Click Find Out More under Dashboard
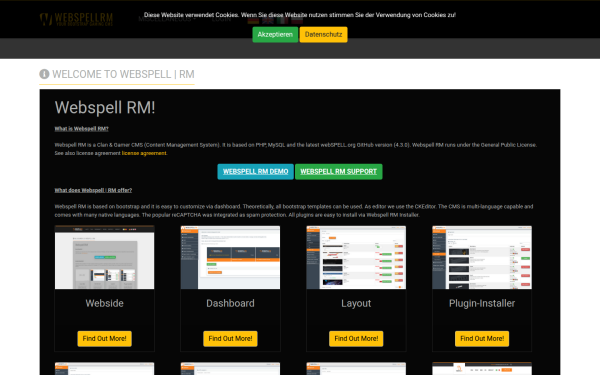This screenshot has height=375, width=600. pyautogui.click(x=230, y=339)
